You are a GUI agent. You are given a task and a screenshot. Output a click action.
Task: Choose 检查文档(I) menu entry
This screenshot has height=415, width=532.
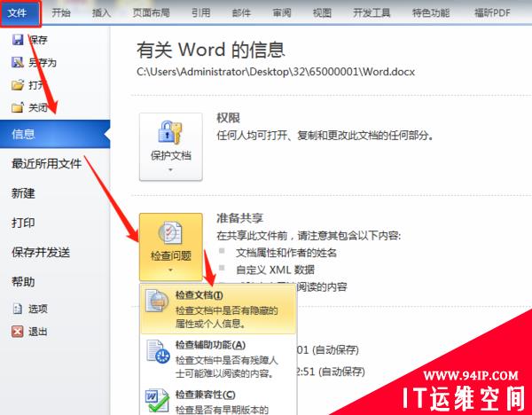click(218, 309)
